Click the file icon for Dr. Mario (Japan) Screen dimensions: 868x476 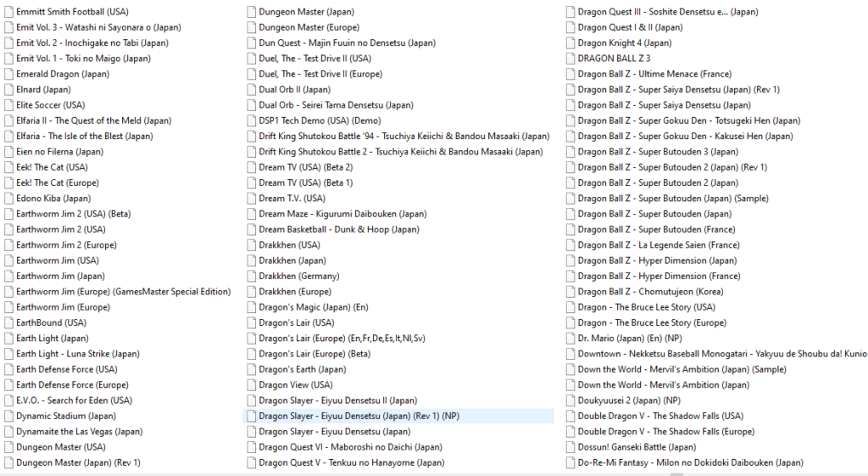tap(570, 338)
